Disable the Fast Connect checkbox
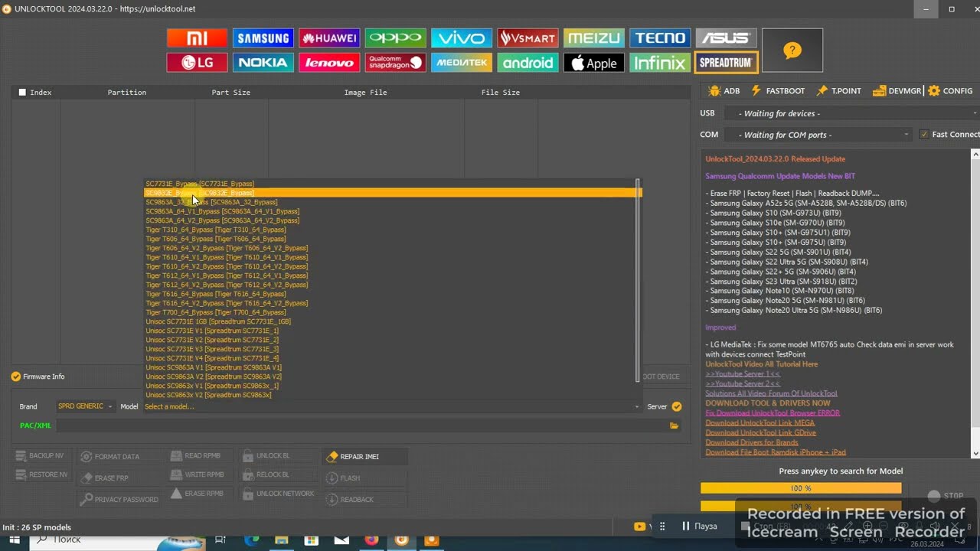Image resolution: width=980 pixels, height=551 pixels. tap(924, 135)
